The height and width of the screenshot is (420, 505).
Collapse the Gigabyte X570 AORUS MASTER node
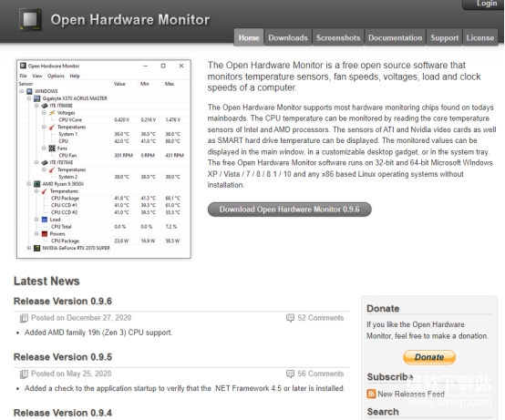pos(29,98)
